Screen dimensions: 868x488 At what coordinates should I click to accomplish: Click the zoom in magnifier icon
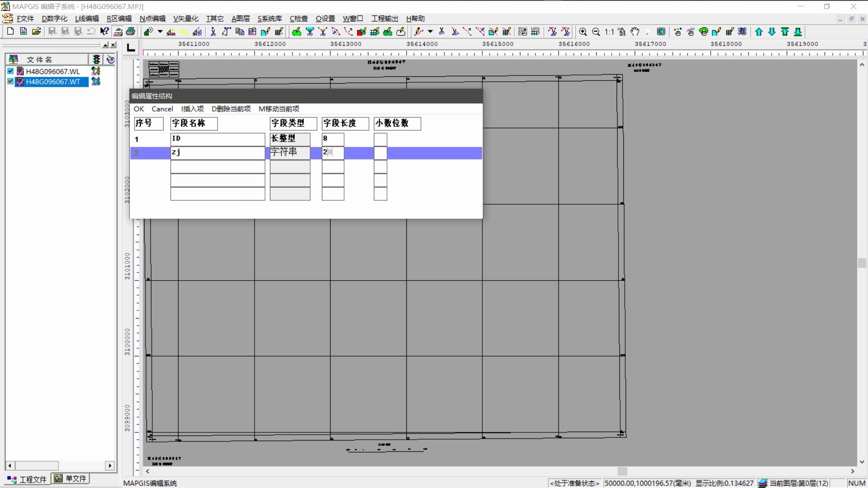pos(583,32)
